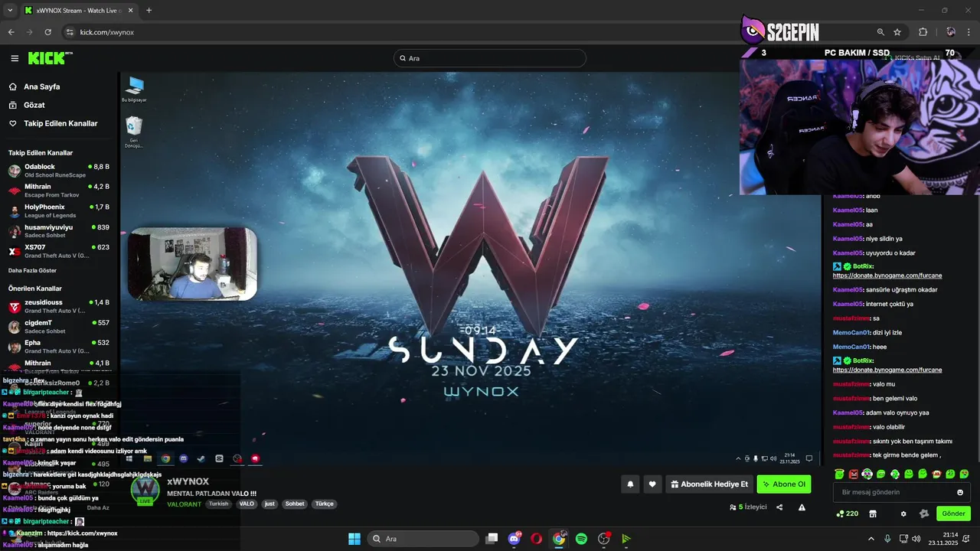Click the chat badge icon beside Gönder
The width and height of the screenshot is (980, 551).
coord(924,514)
